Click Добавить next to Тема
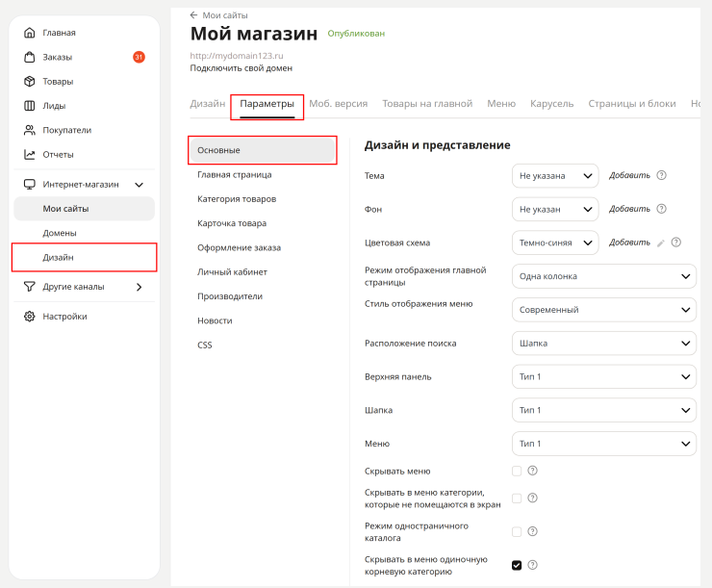712x588 pixels. tap(629, 175)
